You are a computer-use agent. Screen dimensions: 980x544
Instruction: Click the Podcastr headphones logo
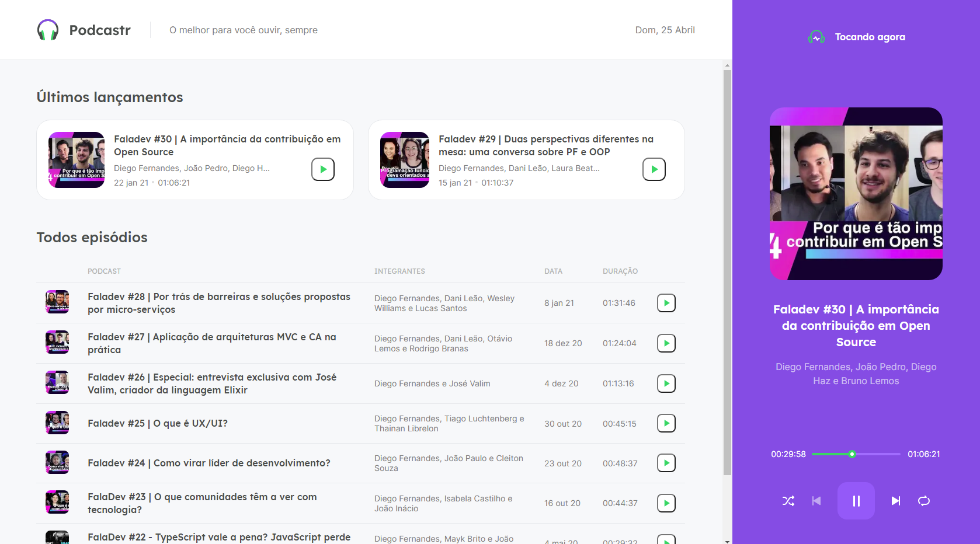48,30
